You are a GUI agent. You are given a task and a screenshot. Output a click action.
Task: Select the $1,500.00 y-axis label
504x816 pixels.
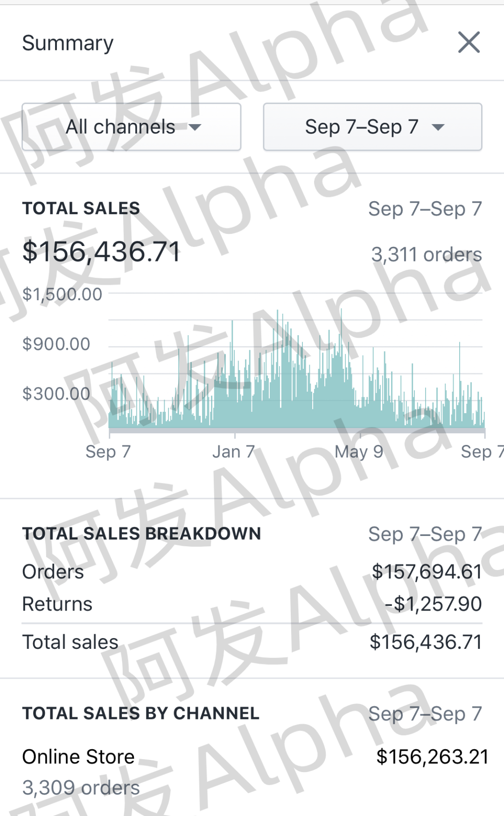coord(62,295)
